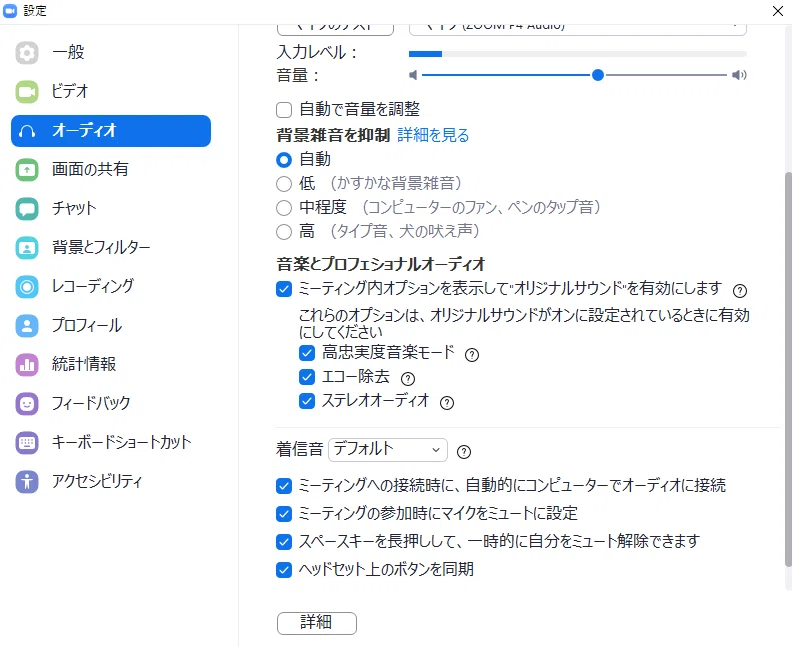Click the Share Screen (画面の共有) icon

pyautogui.click(x=27, y=170)
